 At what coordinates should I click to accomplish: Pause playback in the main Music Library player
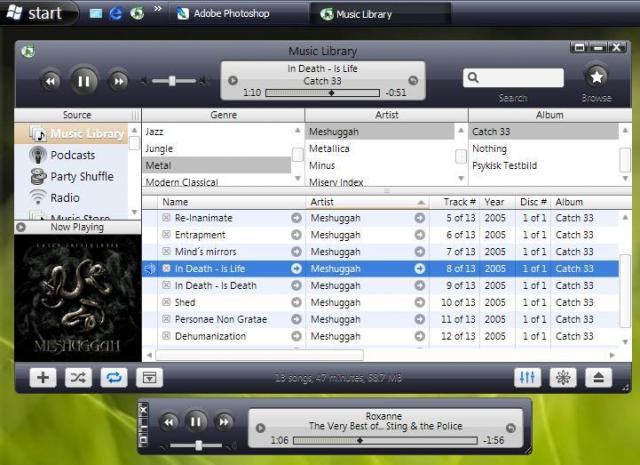coord(84,81)
